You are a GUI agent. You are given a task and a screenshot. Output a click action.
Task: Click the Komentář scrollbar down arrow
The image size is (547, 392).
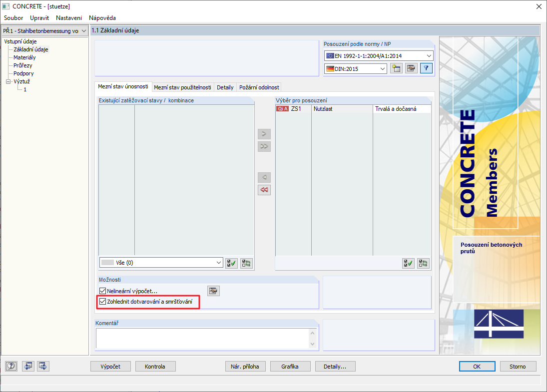tap(313, 344)
